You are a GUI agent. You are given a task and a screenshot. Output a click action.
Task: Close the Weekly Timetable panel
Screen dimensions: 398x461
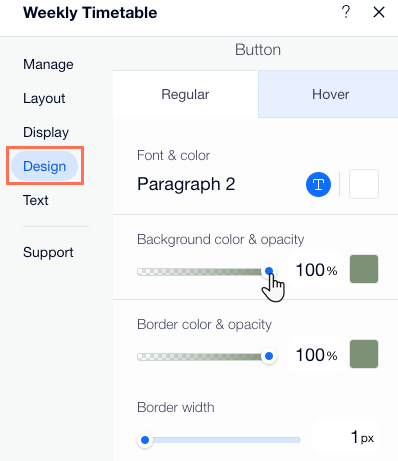click(379, 12)
